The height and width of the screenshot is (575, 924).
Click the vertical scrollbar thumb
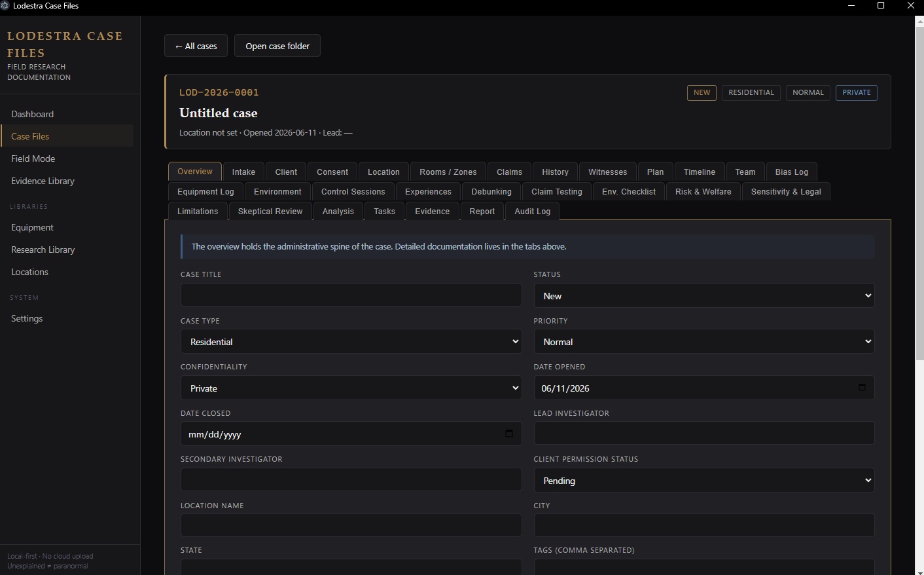[x=919, y=193]
